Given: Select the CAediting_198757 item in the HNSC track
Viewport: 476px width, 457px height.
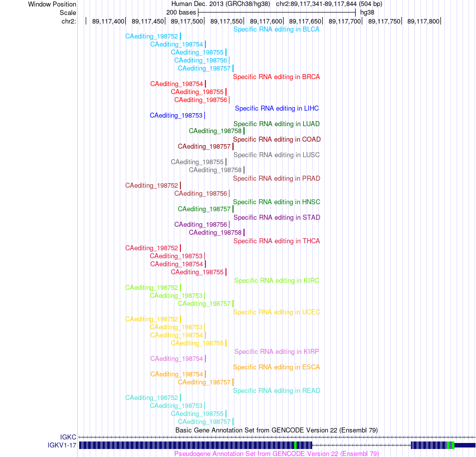Looking at the screenshot, I should coord(204,209).
